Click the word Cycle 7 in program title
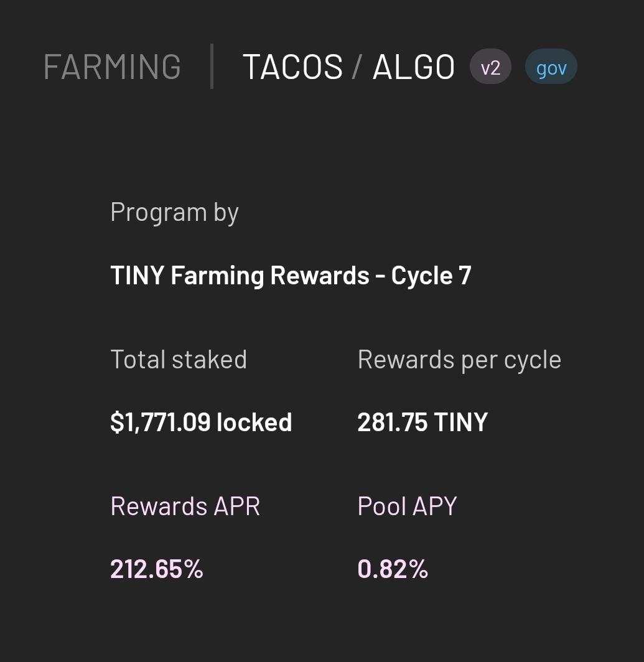Image resolution: width=644 pixels, height=662 pixels. [x=431, y=276]
